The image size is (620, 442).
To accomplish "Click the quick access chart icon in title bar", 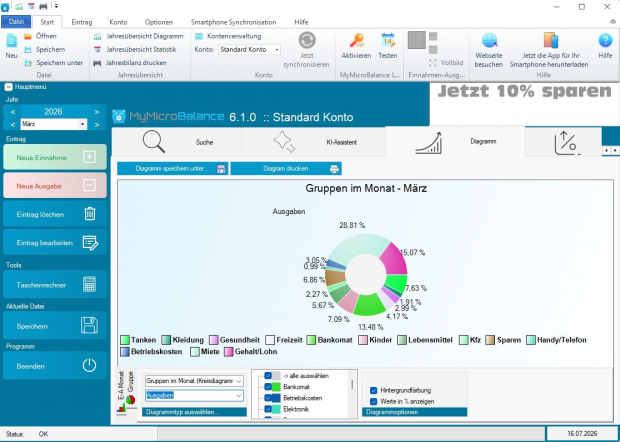I will [x=19, y=6].
